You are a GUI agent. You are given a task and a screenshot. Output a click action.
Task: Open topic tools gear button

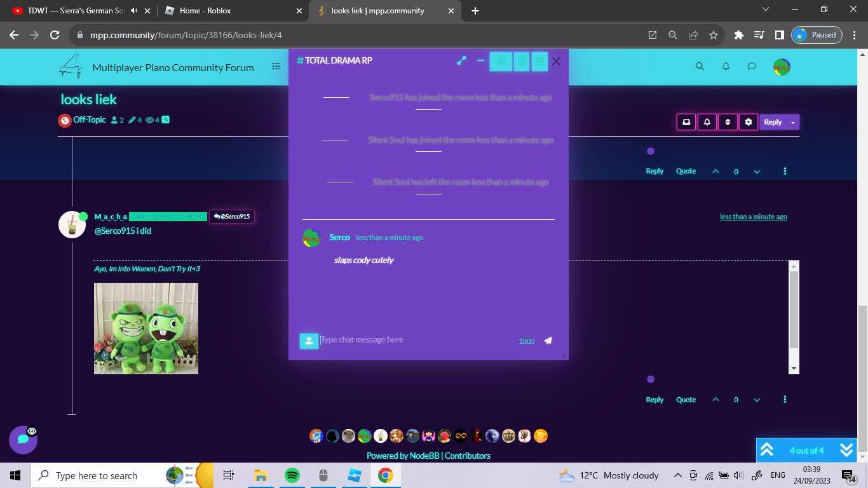point(749,122)
